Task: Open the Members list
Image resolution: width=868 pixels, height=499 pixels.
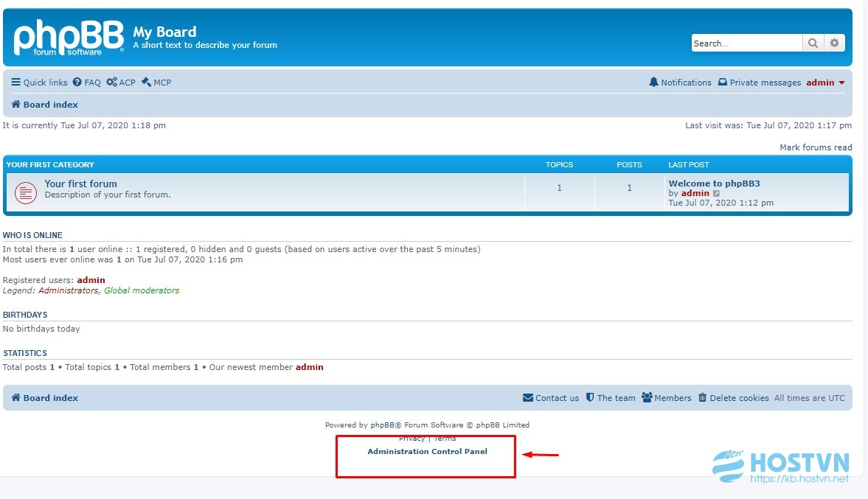Action: point(667,398)
